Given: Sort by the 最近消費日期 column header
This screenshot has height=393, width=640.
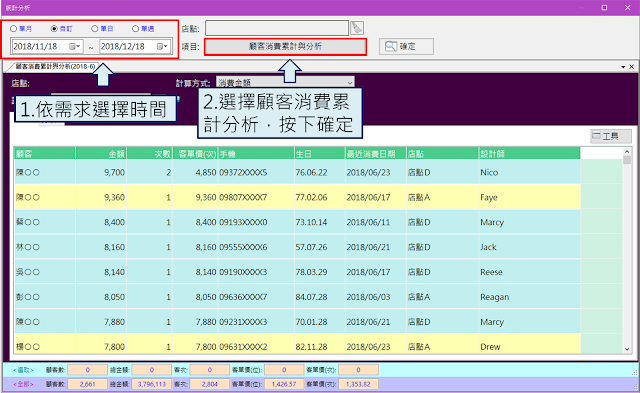Looking at the screenshot, I should 376,154.
